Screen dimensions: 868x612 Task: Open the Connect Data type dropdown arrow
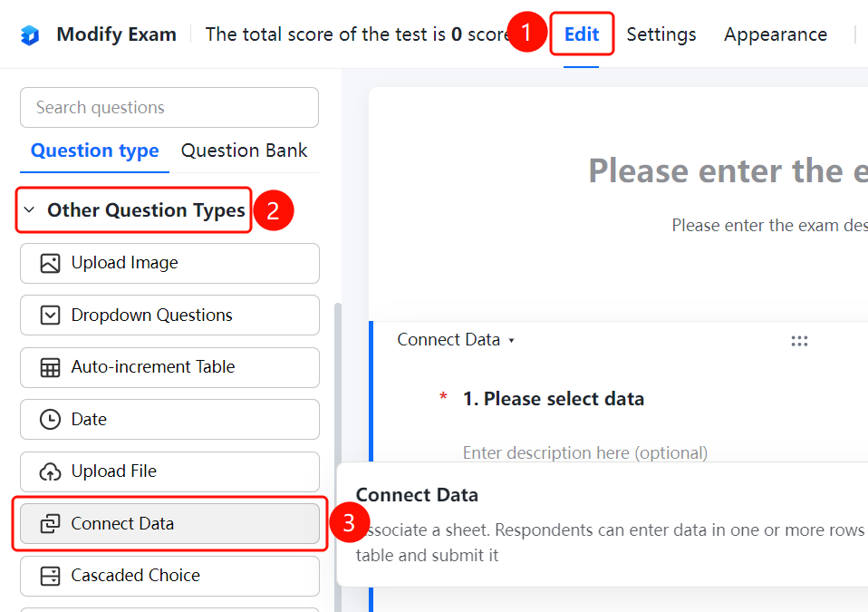(x=512, y=341)
